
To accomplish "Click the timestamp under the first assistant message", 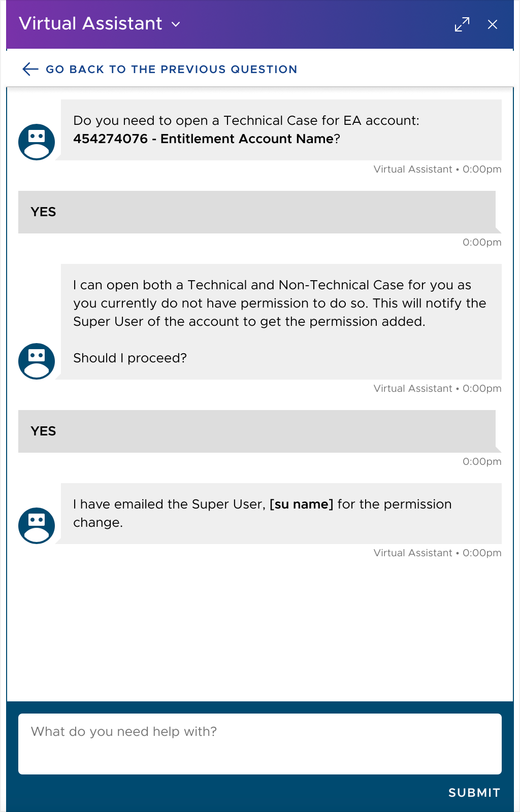I will point(437,169).
